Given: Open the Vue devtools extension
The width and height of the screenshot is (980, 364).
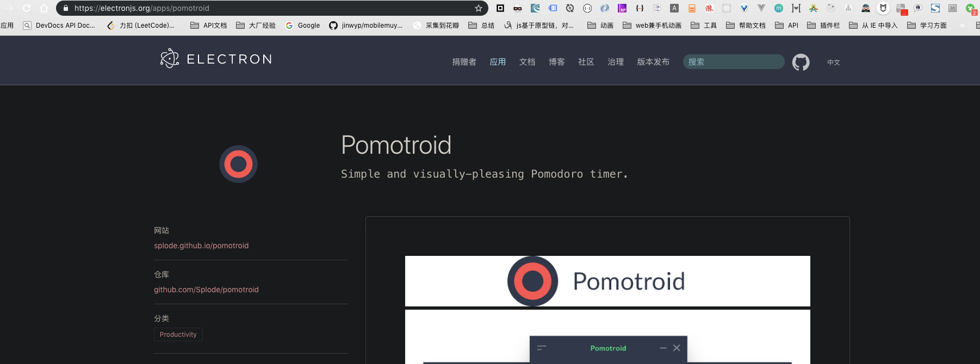Looking at the screenshot, I should tap(761, 8).
